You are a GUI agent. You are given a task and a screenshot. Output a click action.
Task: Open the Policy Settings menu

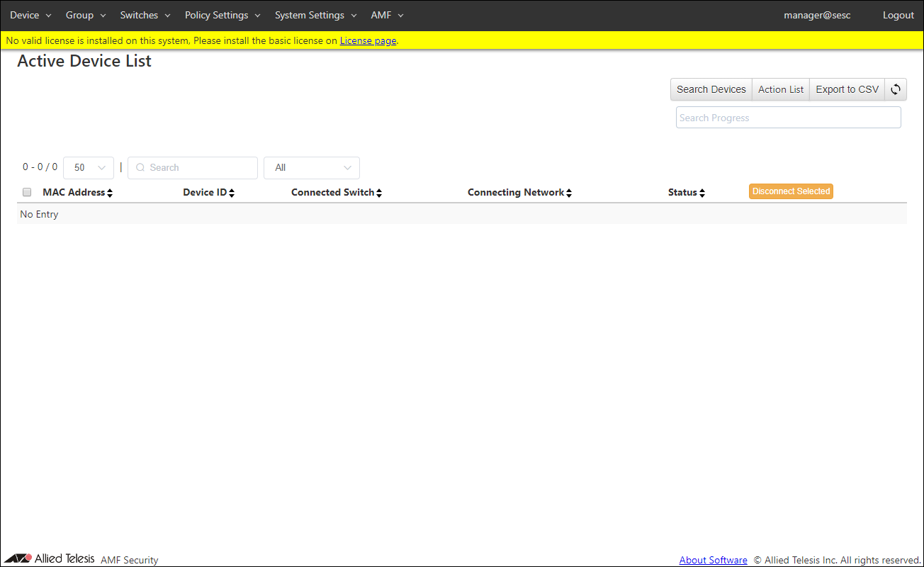point(222,16)
